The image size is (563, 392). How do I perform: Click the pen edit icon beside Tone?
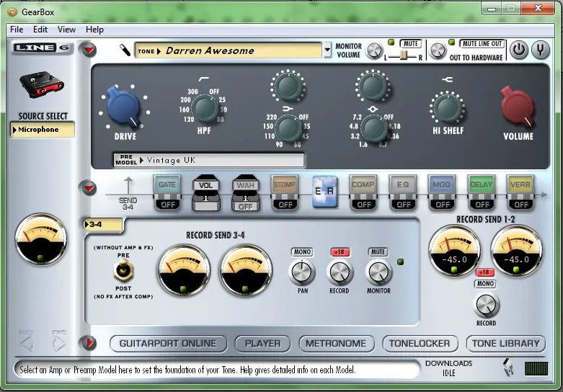click(x=125, y=50)
